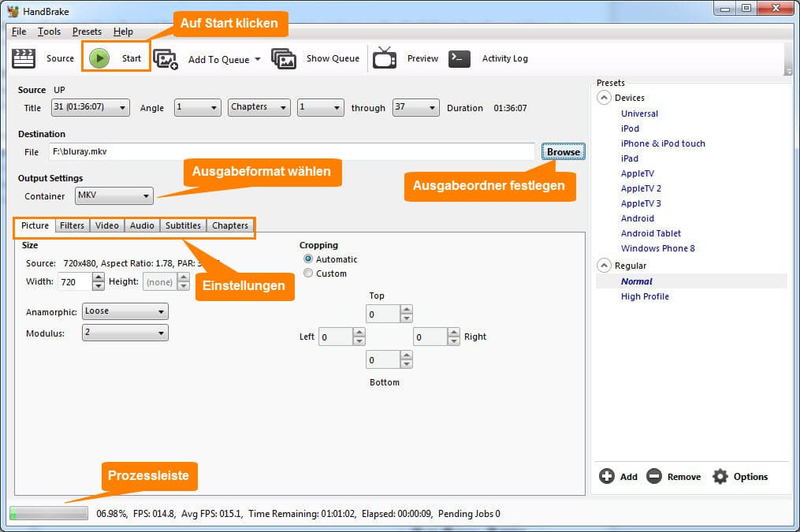Click the destination File path field
800x532 pixels.
click(292, 151)
